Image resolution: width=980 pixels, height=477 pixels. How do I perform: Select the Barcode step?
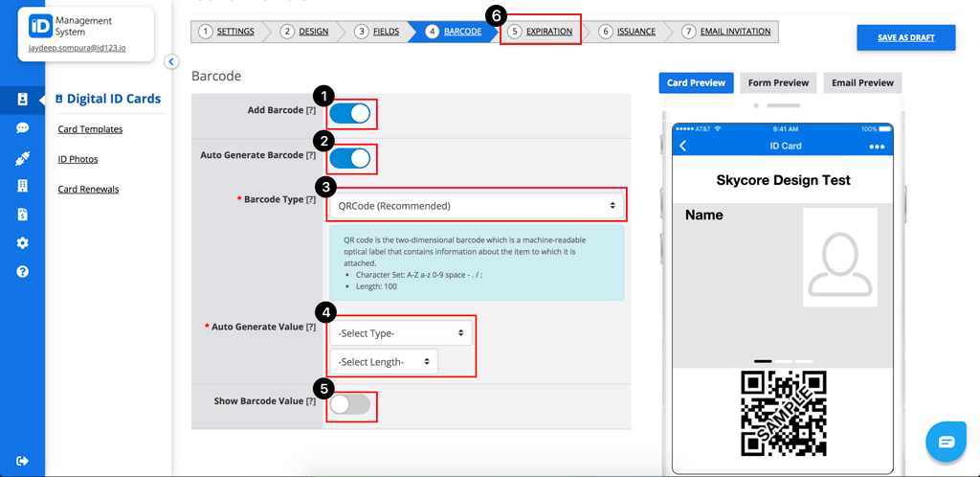coord(454,32)
